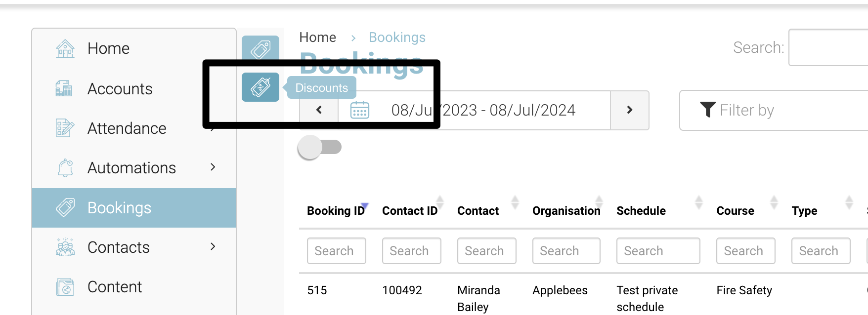Go to previous date range arrow

click(319, 110)
